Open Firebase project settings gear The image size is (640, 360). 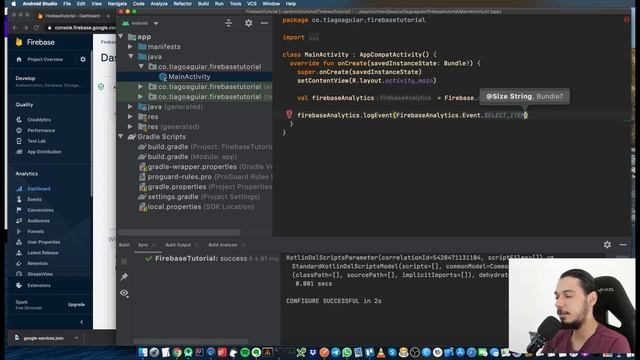pyautogui.click(x=83, y=60)
